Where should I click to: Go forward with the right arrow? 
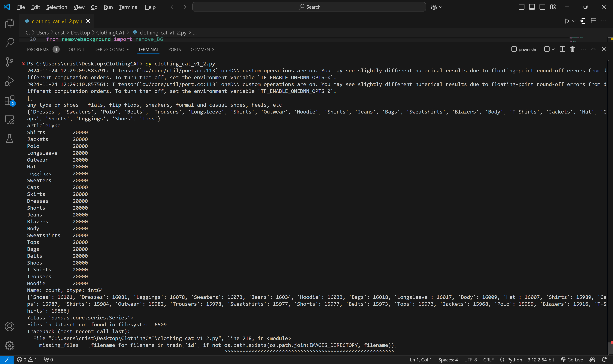pos(184,7)
